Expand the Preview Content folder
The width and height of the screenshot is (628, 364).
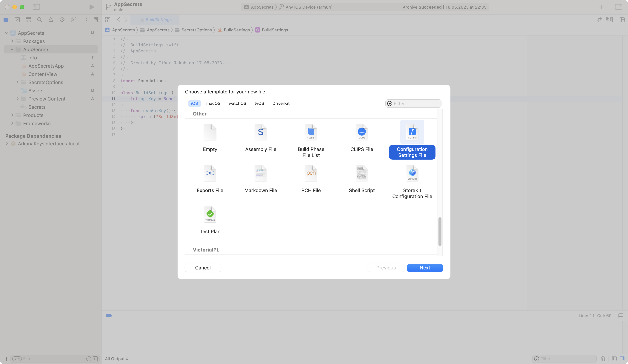pos(17,99)
